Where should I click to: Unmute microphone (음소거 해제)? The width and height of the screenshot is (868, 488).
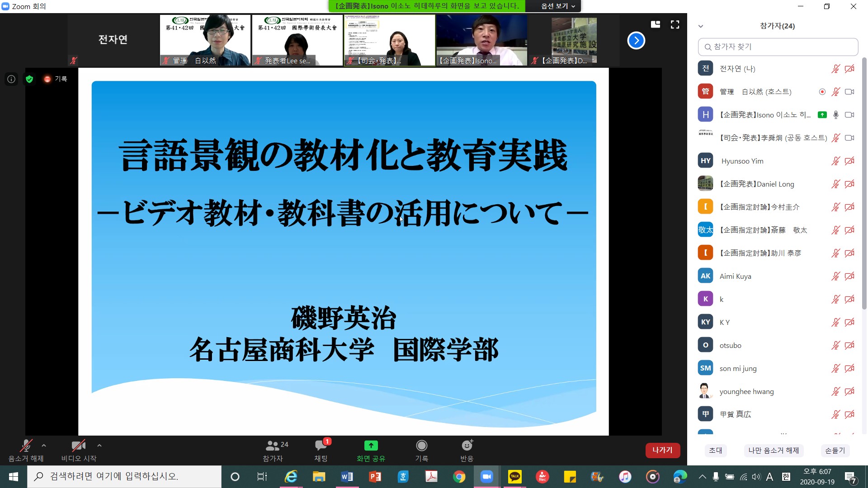[x=26, y=446]
